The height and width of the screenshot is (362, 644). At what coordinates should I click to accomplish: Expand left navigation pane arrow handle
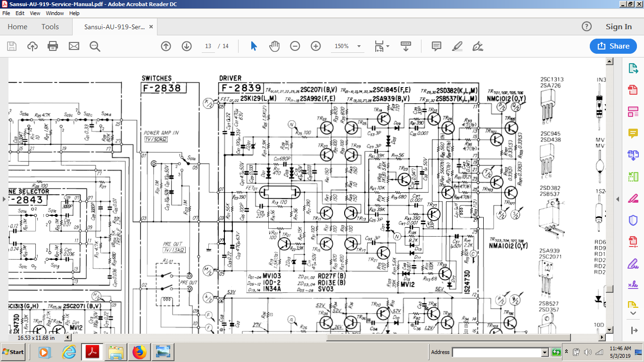(4, 199)
